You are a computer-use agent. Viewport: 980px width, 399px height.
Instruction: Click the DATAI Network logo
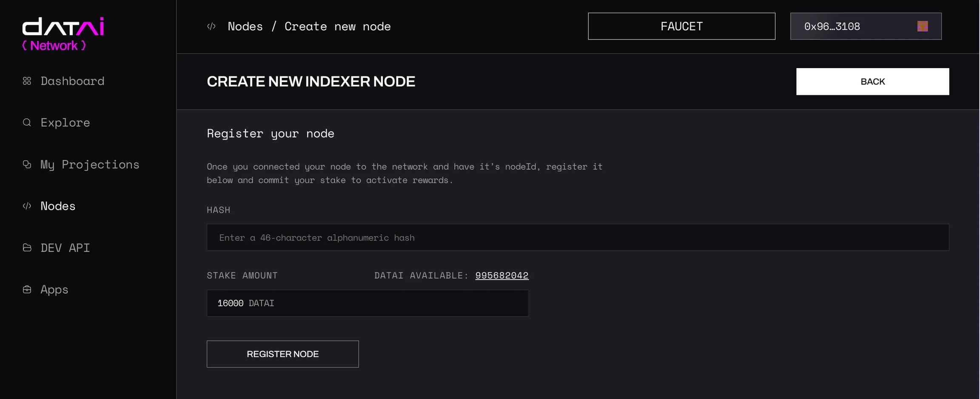63,34
